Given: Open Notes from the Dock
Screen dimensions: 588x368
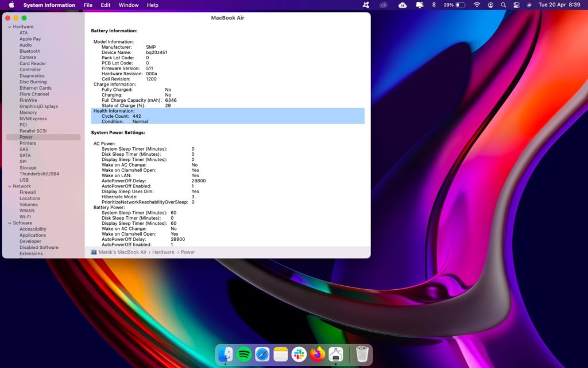Looking at the screenshot, I should (x=280, y=355).
